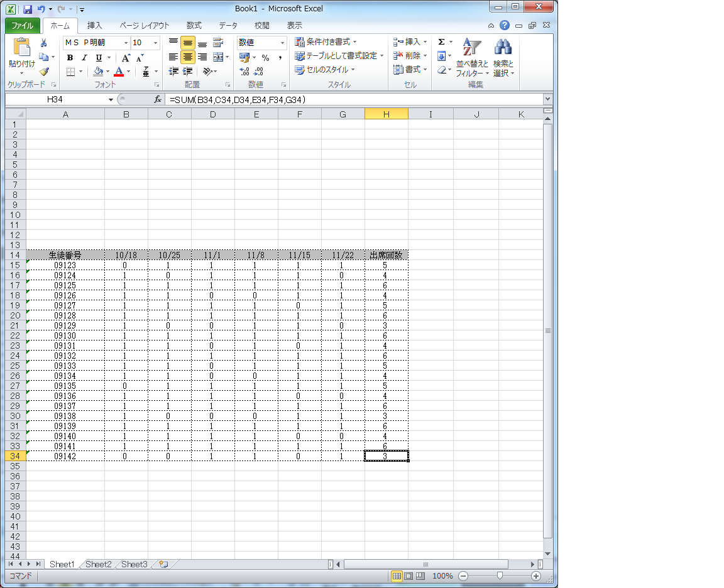Open the number format 数値 dropdown
The height and width of the screenshot is (588, 724).
tap(282, 43)
